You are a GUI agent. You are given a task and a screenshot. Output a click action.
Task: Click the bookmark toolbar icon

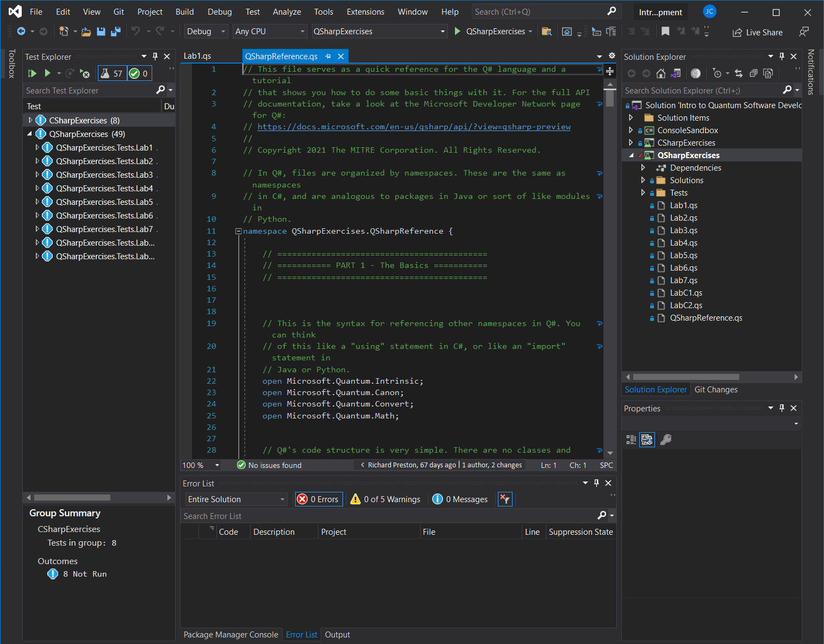click(x=665, y=32)
